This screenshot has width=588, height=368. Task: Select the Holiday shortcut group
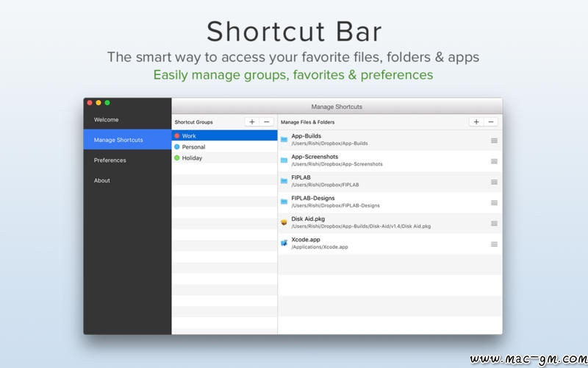click(225, 158)
